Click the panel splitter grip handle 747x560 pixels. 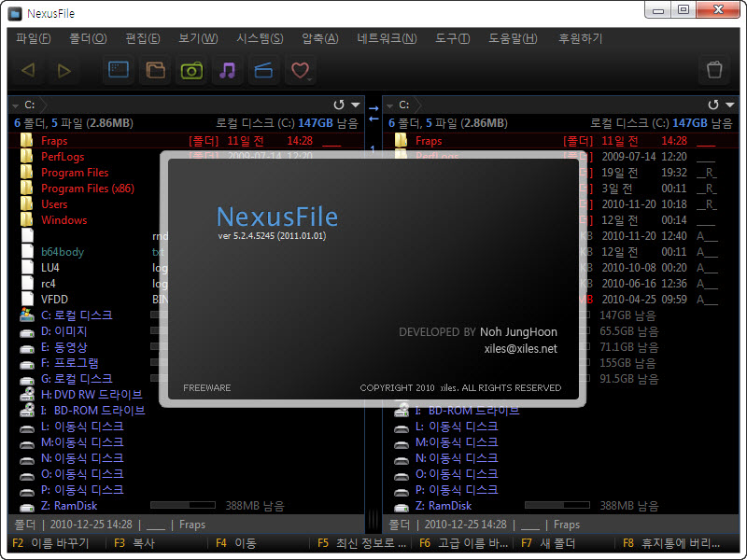click(373, 520)
